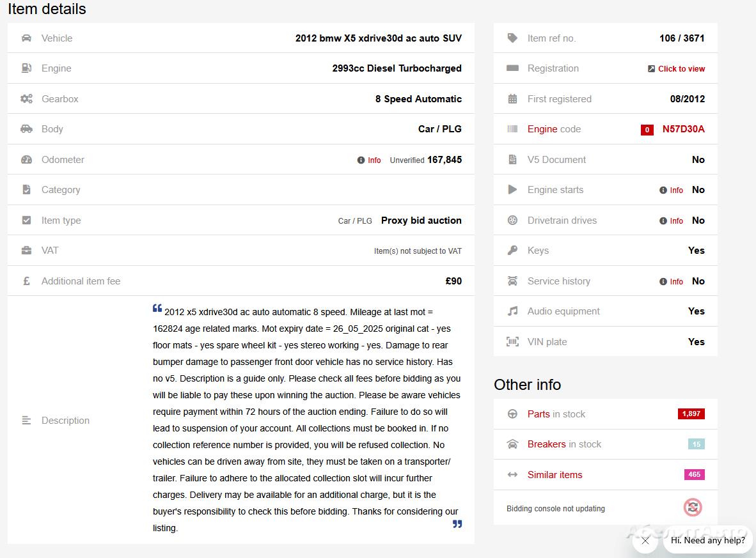Click the 465 similar items badge
Viewport: 756px width, 558px height.
click(694, 475)
